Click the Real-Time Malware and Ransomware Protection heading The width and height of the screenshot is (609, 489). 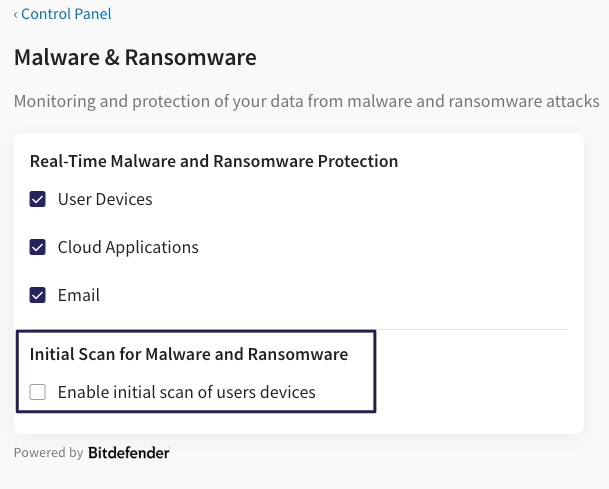tap(214, 161)
